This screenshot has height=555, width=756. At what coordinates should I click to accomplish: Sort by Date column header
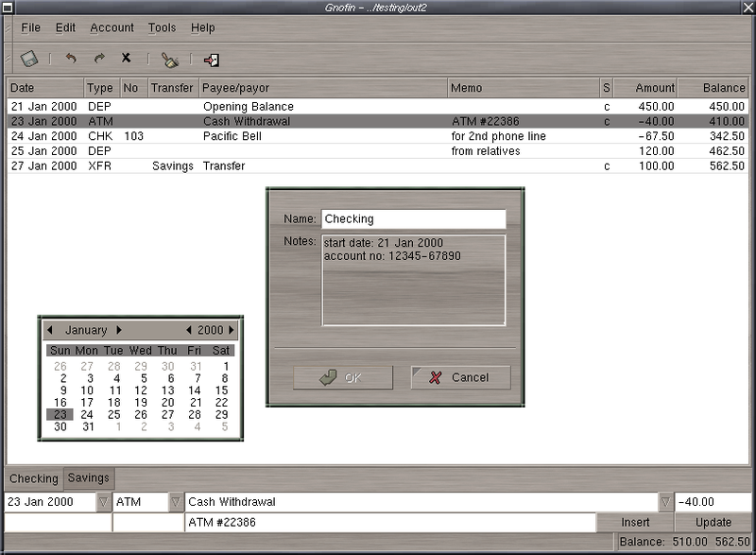point(45,88)
